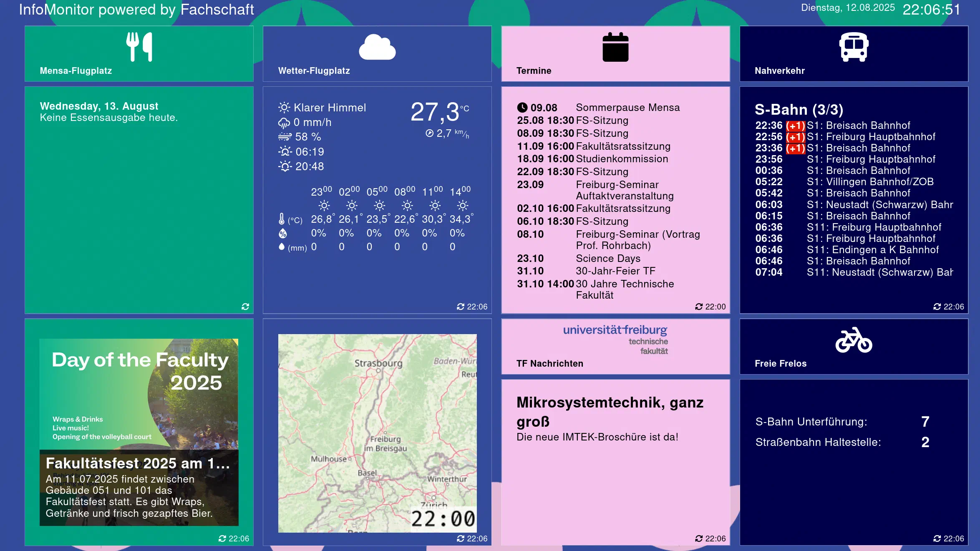Open the TF Nachrichten header tile
The width and height of the screenshot is (980, 551).
[615, 347]
